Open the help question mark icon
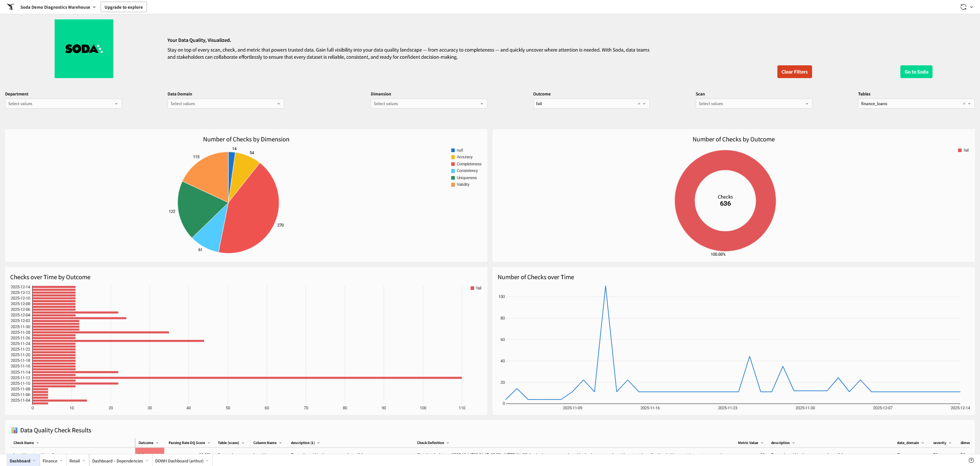This screenshot has height=466, width=980. tap(971, 460)
